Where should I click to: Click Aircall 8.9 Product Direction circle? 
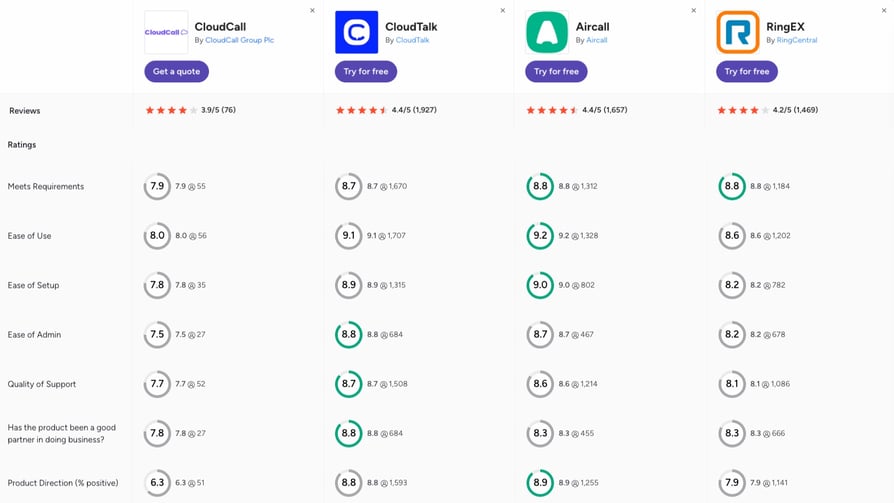(x=540, y=482)
